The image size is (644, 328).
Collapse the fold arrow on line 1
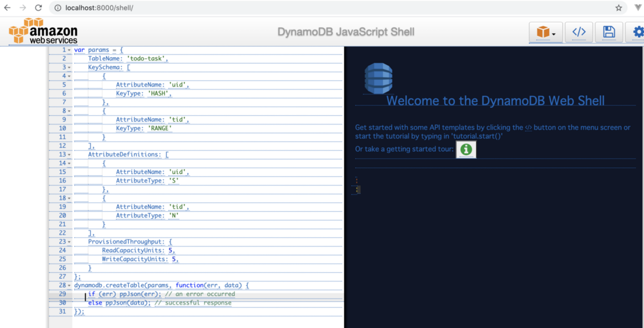69,50
